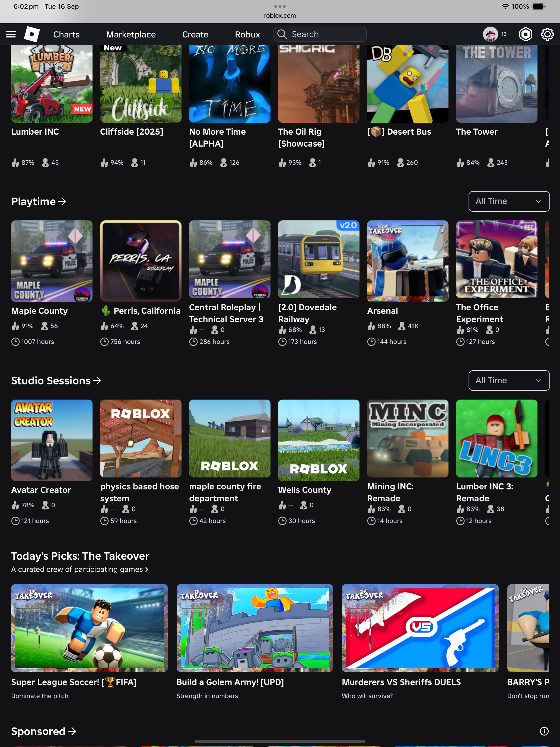This screenshot has height=747, width=560.
Task: Open Super League Soccer! thumbnail
Action: [x=90, y=628]
